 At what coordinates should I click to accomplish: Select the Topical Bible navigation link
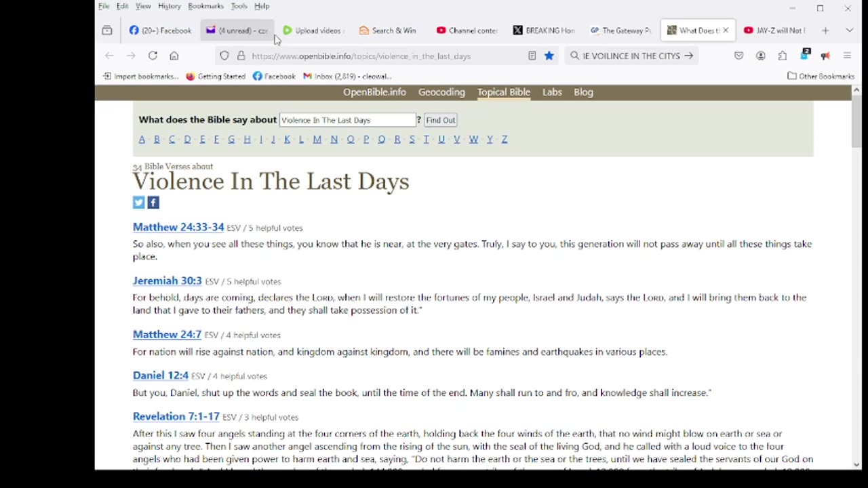point(504,92)
